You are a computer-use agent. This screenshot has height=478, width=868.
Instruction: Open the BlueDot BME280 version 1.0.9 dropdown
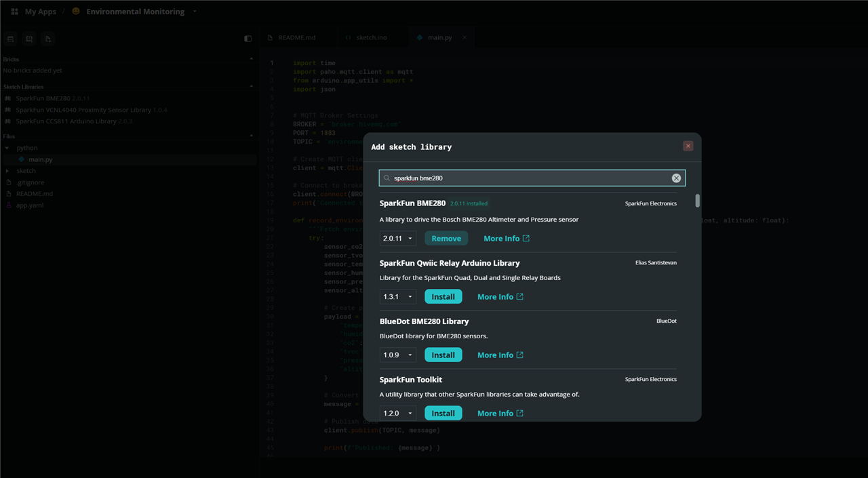[x=397, y=355]
